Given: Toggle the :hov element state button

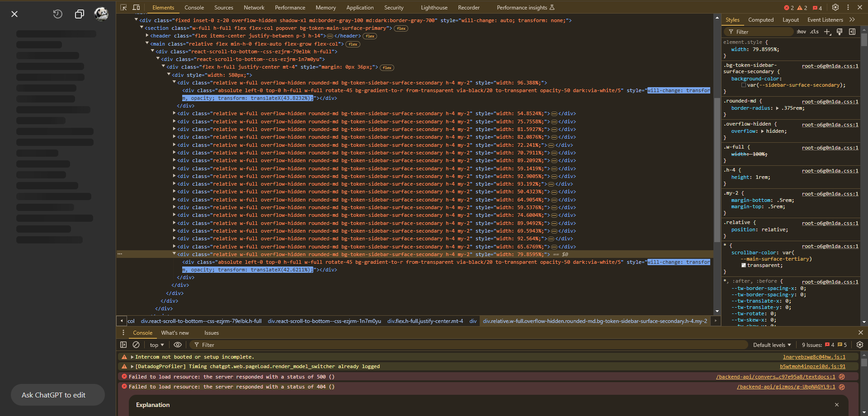Looking at the screenshot, I should click(802, 32).
